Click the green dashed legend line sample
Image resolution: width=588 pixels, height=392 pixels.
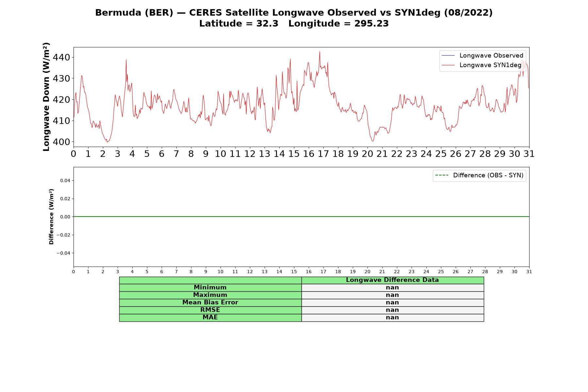pos(442,175)
